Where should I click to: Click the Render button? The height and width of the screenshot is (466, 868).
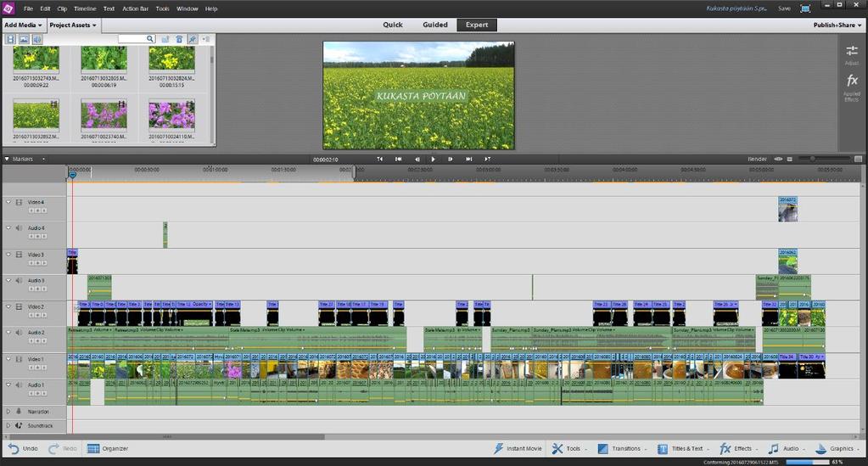(757, 159)
